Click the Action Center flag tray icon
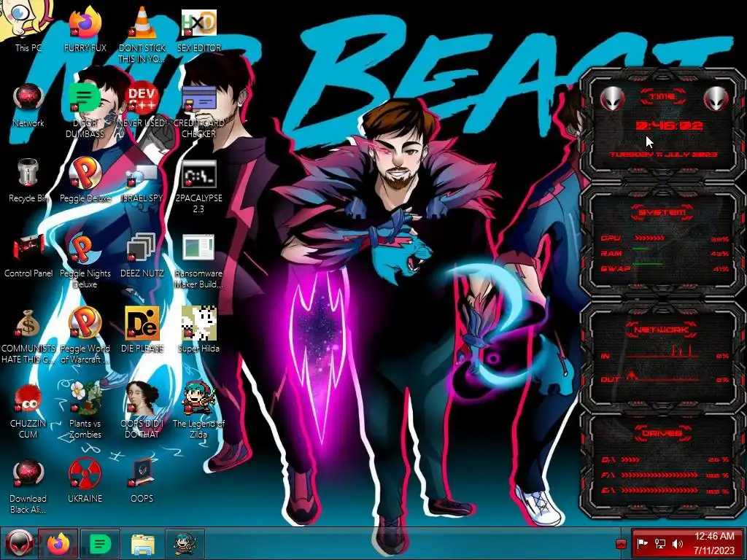The image size is (747, 560). coord(643,544)
